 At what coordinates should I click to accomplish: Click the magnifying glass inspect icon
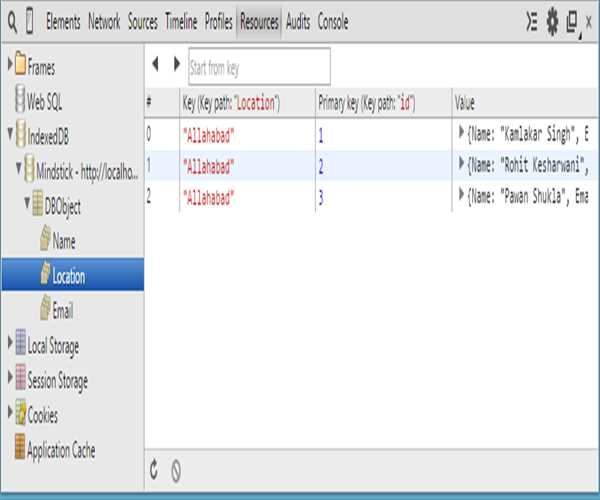(x=11, y=21)
